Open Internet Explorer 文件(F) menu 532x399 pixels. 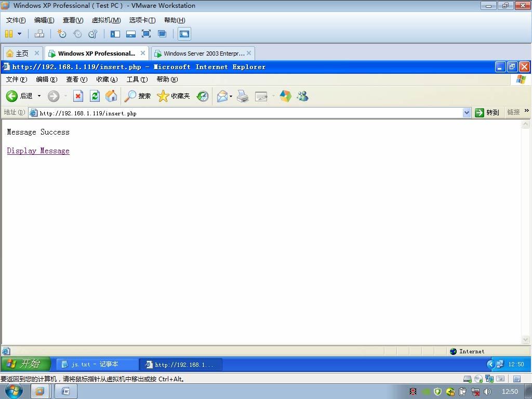point(17,79)
